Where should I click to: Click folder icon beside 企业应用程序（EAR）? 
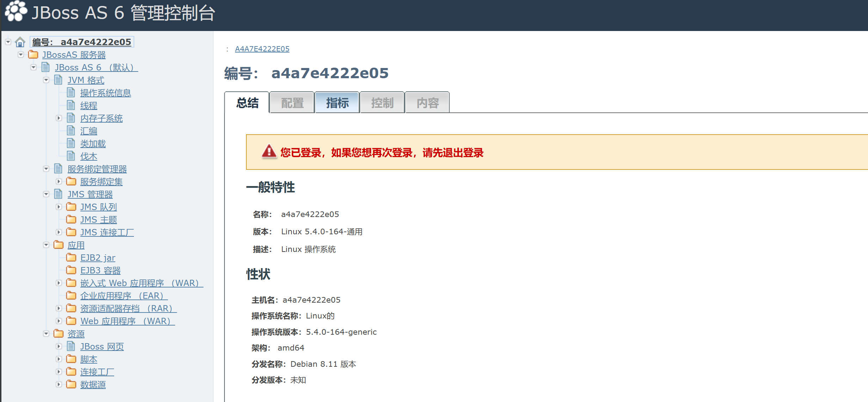(71, 296)
